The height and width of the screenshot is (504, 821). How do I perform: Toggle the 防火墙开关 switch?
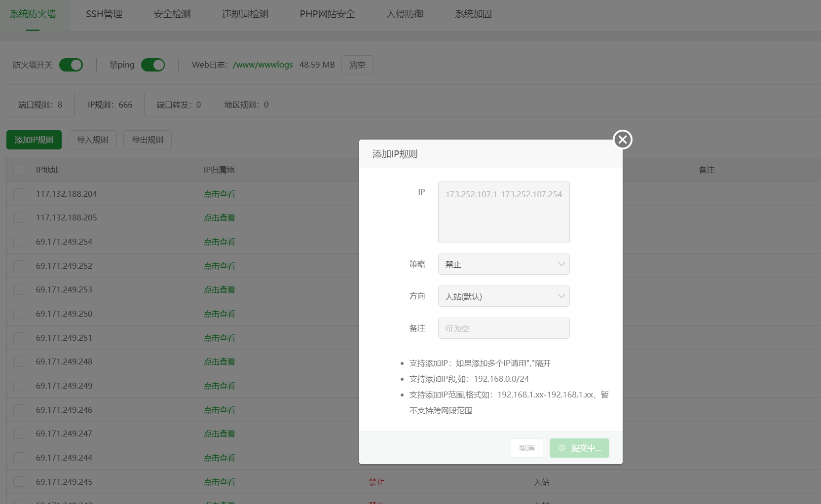(x=71, y=65)
